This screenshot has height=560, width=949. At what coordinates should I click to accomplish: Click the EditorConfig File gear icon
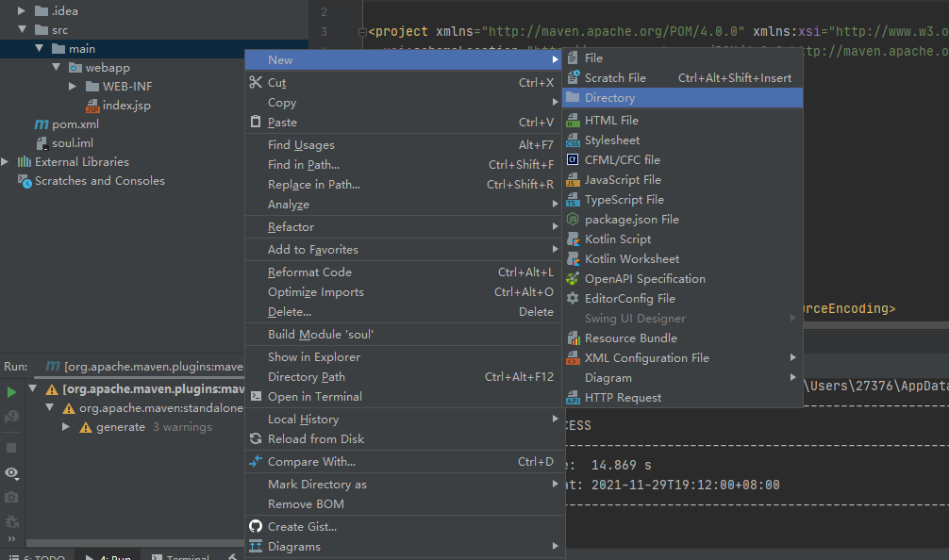coord(573,298)
